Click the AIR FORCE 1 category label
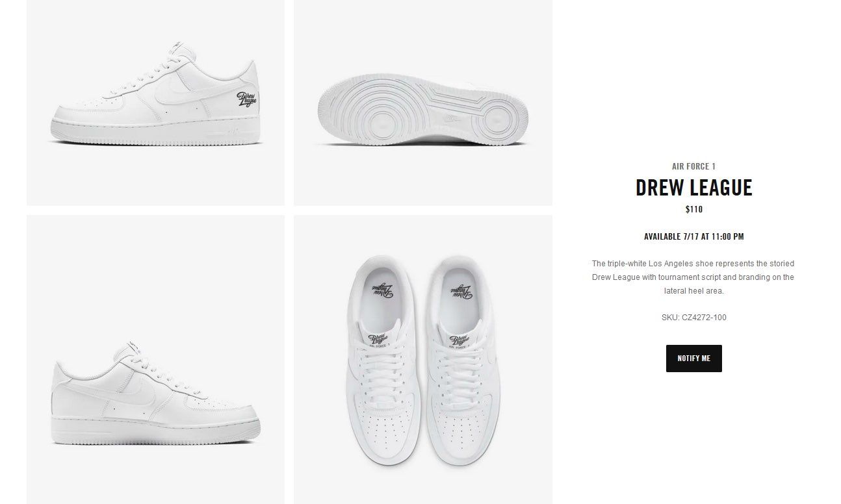841x504 pixels. (693, 166)
